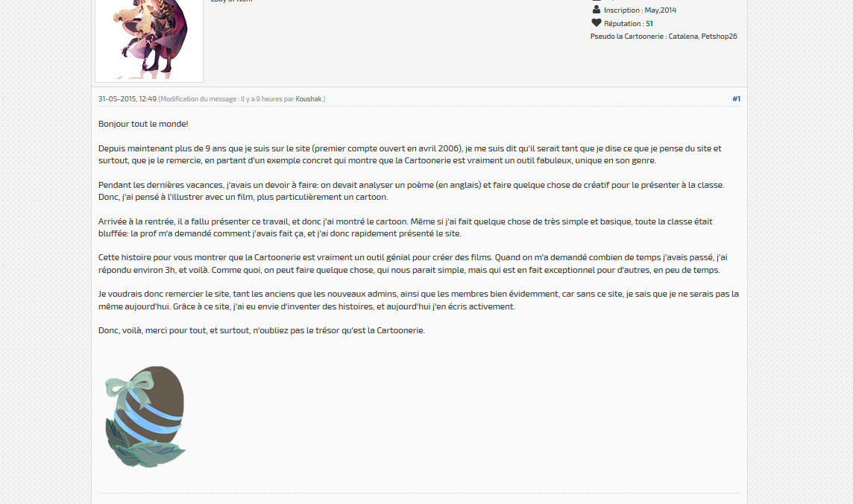Click the Pseudo la Cartoonerie line

pyautogui.click(x=664, y=37)
